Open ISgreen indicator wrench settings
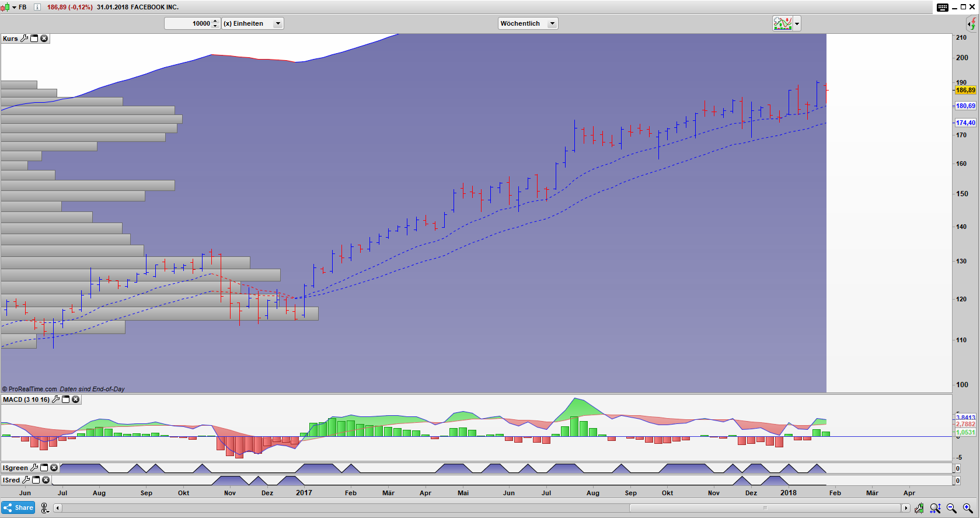 coord(34,468)
